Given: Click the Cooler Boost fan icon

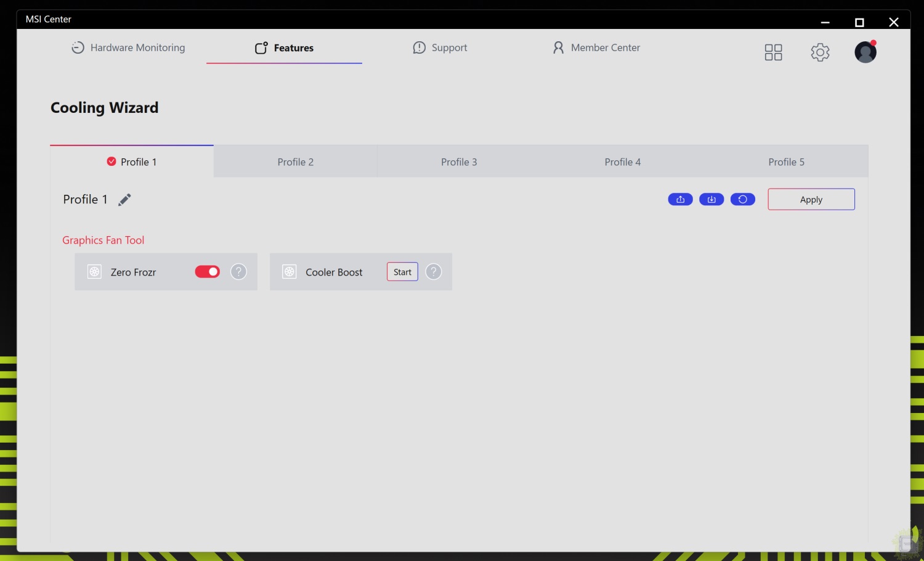Looking at the screenshot, I should tap(290, 272).
